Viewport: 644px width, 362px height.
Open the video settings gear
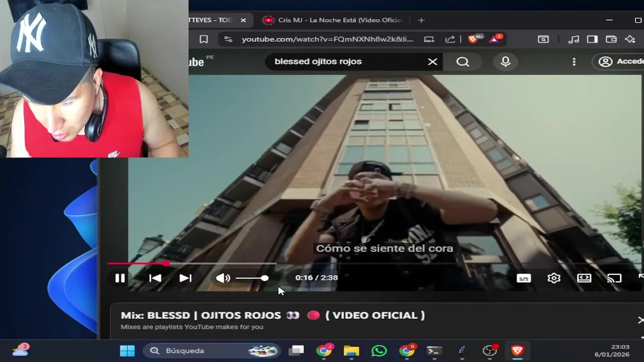[554, 278]
